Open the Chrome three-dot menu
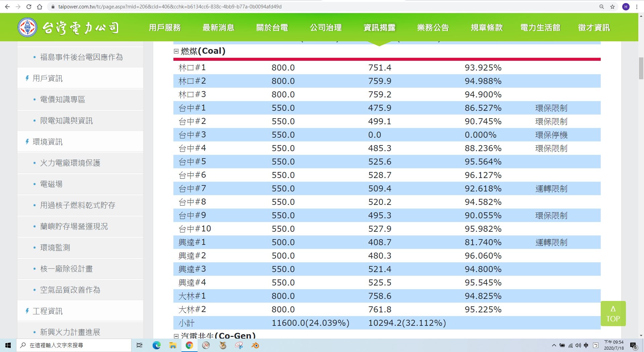The width and height of the screenshot is (644, 352). (637, 7)
